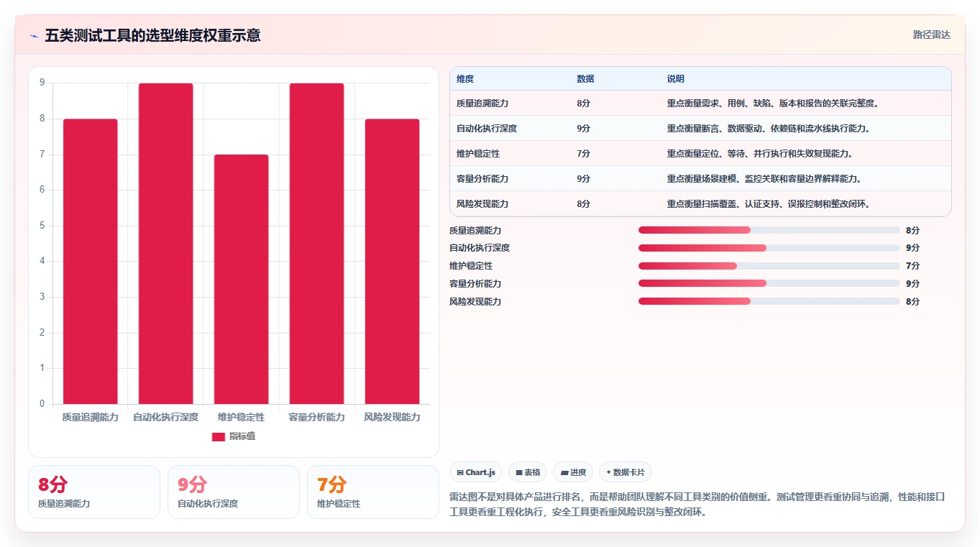
Task: Click the 容量分析能力 bar in the chart
Action: coord(316,244)
